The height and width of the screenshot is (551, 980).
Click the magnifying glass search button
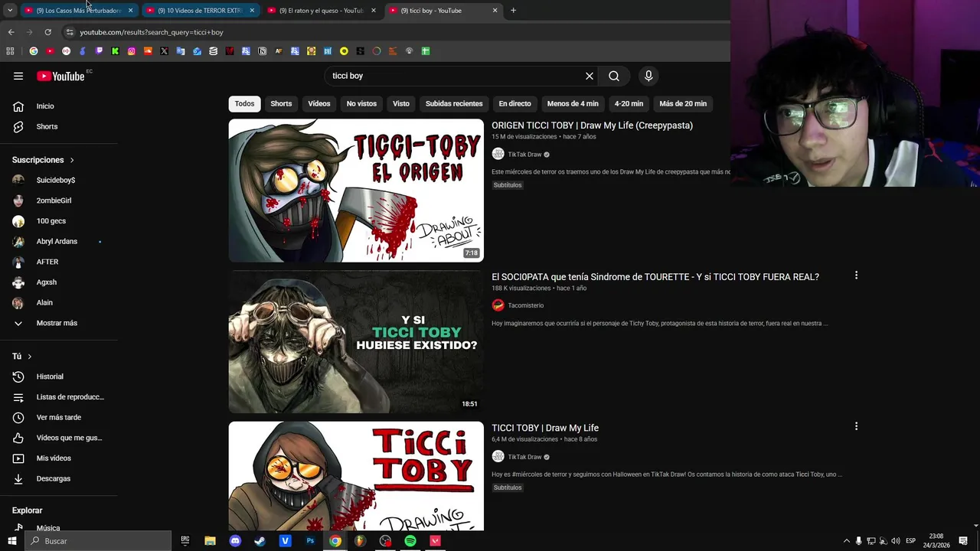(614, 76)
